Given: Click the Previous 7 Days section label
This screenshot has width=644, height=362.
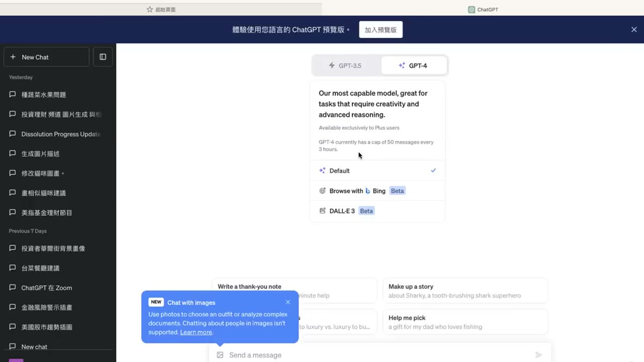Looking at the screenshot, I should click(x=28, y=231).
